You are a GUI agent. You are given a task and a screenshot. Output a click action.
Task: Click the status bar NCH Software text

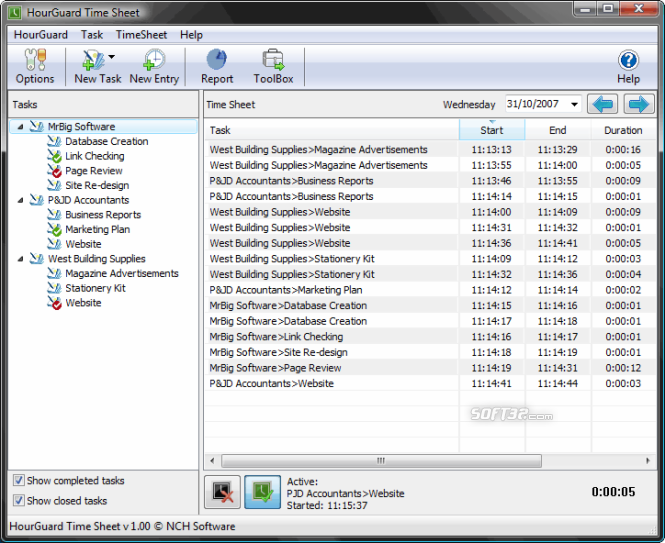[200, 526]
